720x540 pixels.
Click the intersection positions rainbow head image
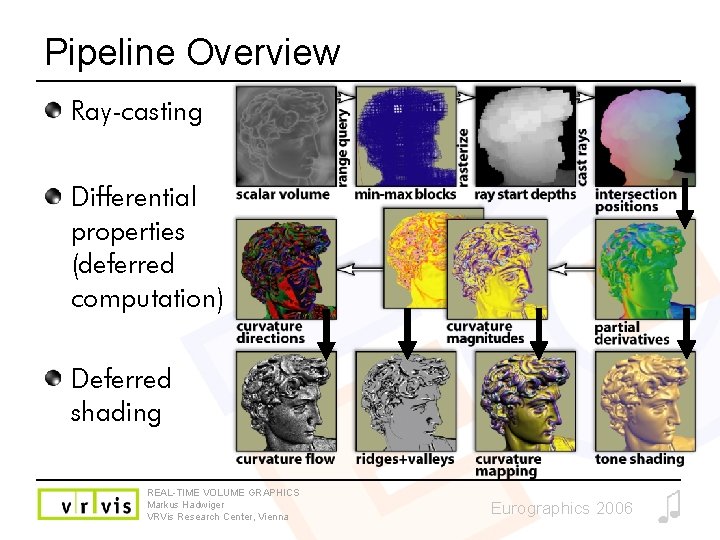click(645, 136)
